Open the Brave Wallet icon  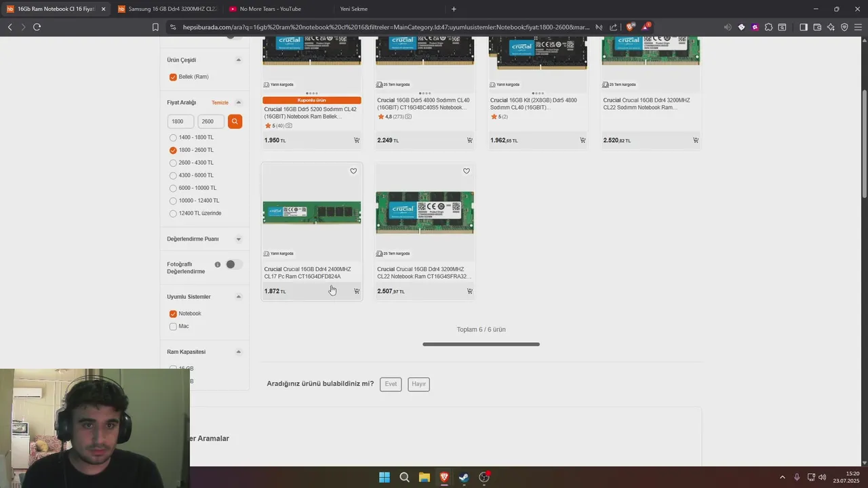817,27
